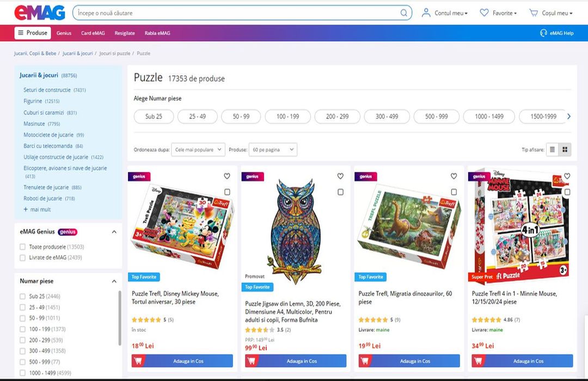Add Minnie Mouse 4 in 1 puzzle to favorites
The height and width of the screenshot is (381, 588).
(567, 176)
